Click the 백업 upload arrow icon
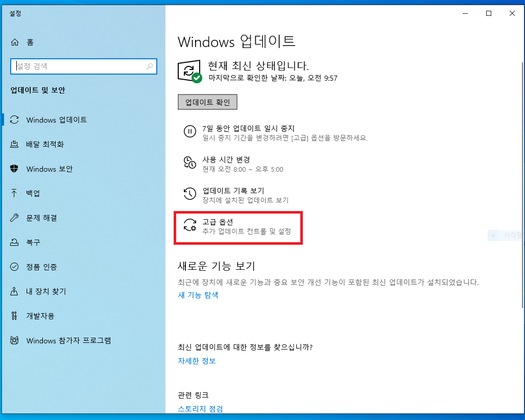The image size is (525, 420). pyautogui.click(x=14, y=193)
